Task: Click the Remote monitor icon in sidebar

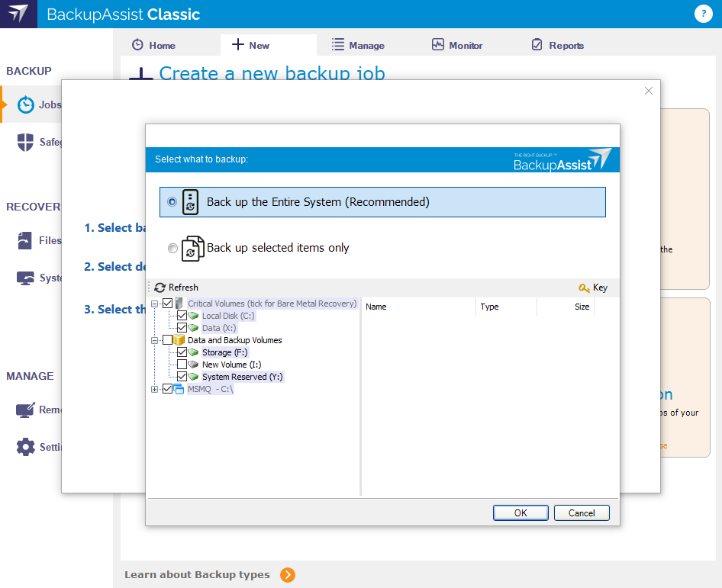Action: pyautogui.click(x=25, y=410)
